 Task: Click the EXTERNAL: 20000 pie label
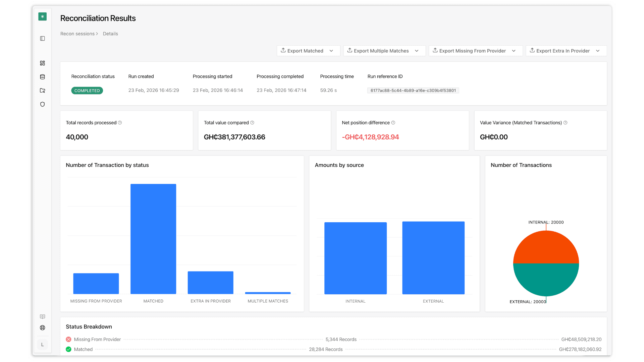pyautogui.click(x=528, y=302)
